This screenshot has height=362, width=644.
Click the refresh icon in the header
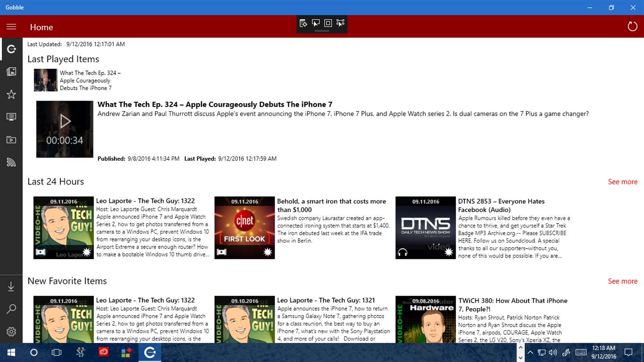tap(632, 27)
